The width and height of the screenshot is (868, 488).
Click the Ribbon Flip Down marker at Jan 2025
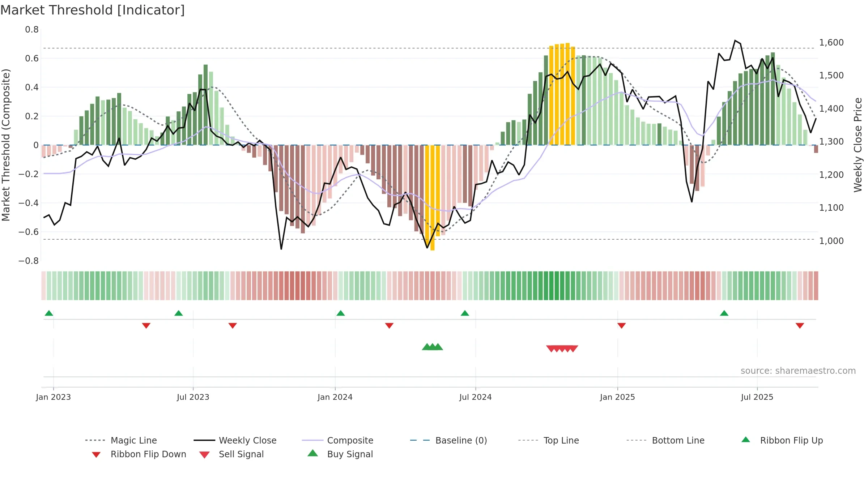pos(622,326)
